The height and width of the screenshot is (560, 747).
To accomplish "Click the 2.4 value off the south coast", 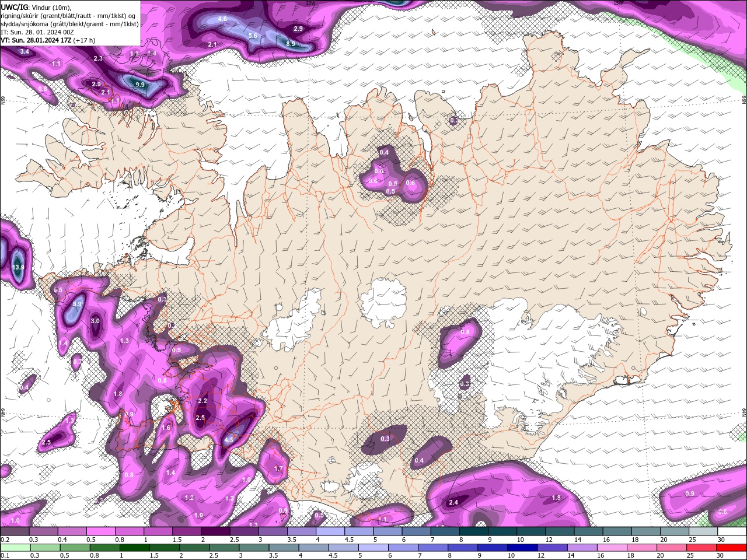I will click(x=453, y=502).
